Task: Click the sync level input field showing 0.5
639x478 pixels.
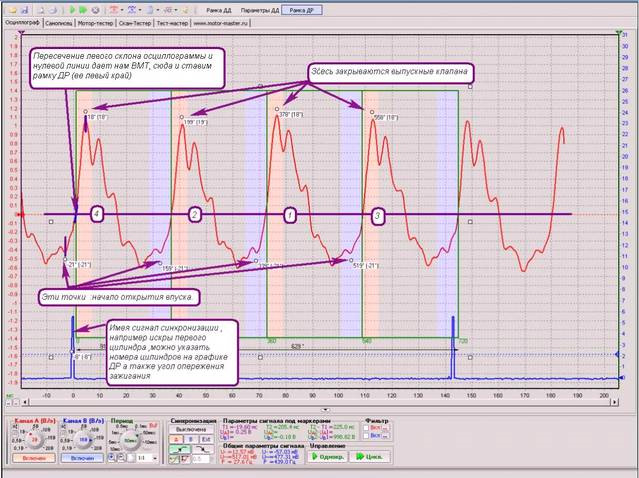Action: pyautogui.click(x=201, y=459)
